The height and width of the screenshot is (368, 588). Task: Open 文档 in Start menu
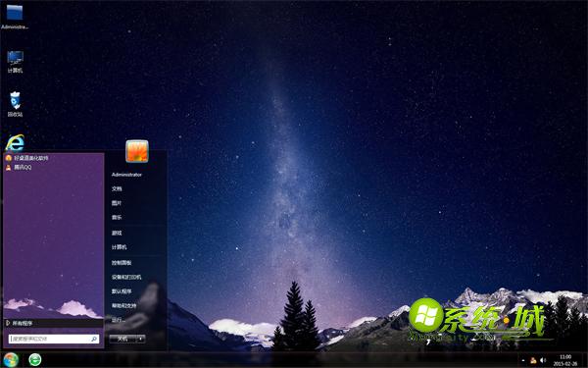tap(117, 188)
